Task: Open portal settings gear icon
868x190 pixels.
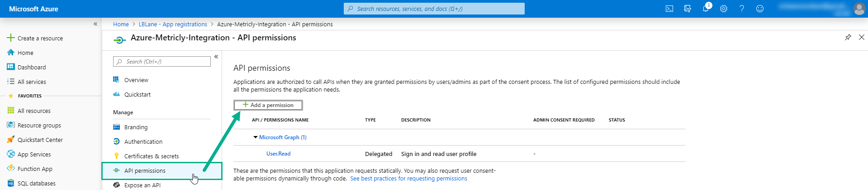Action: pos(724,9)
